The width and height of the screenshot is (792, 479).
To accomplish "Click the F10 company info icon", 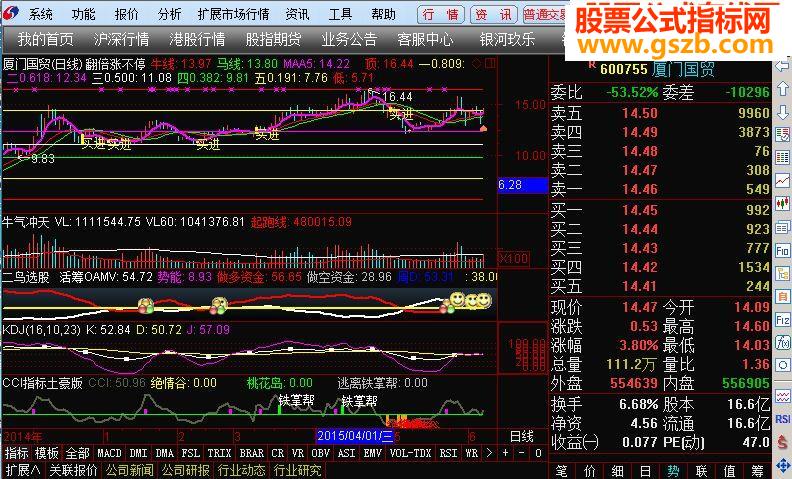I will 782,251.
